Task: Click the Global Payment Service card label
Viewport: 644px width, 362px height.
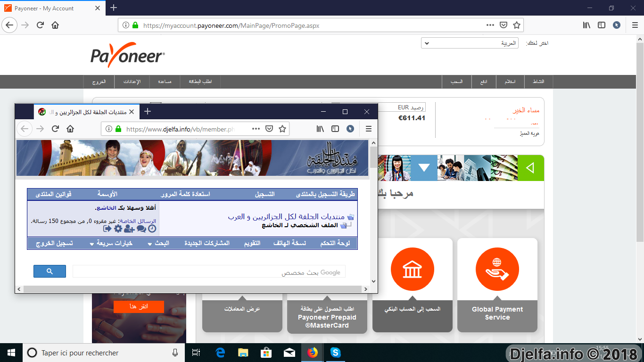Action: pos(497,313)
